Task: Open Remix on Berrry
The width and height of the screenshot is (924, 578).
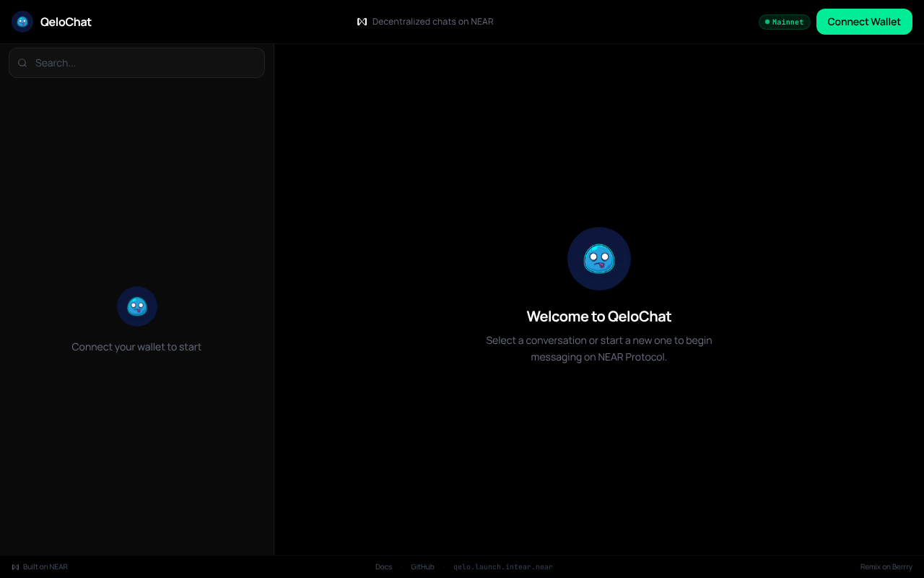Action: [x=886, y=566]
